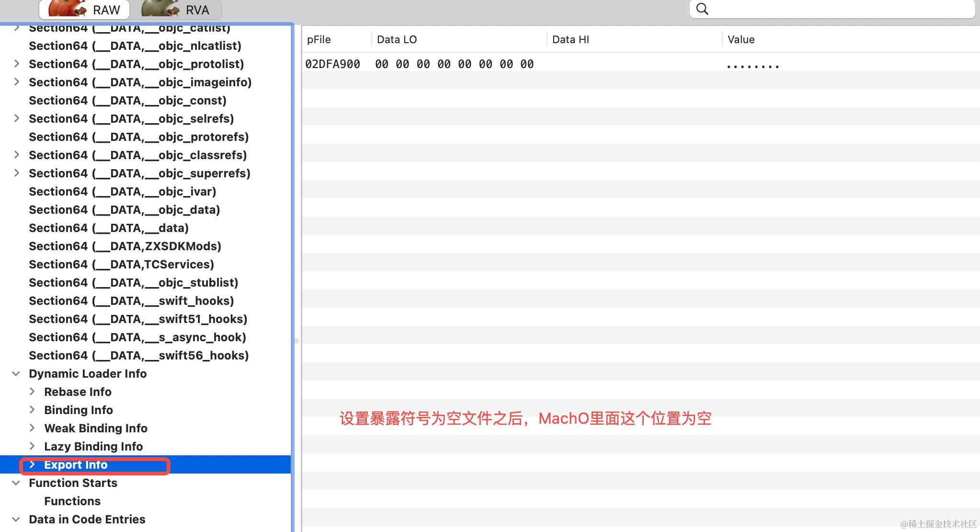Expand the Export Info node
This screenshot has width=980, height=532.
pos(32,464)
